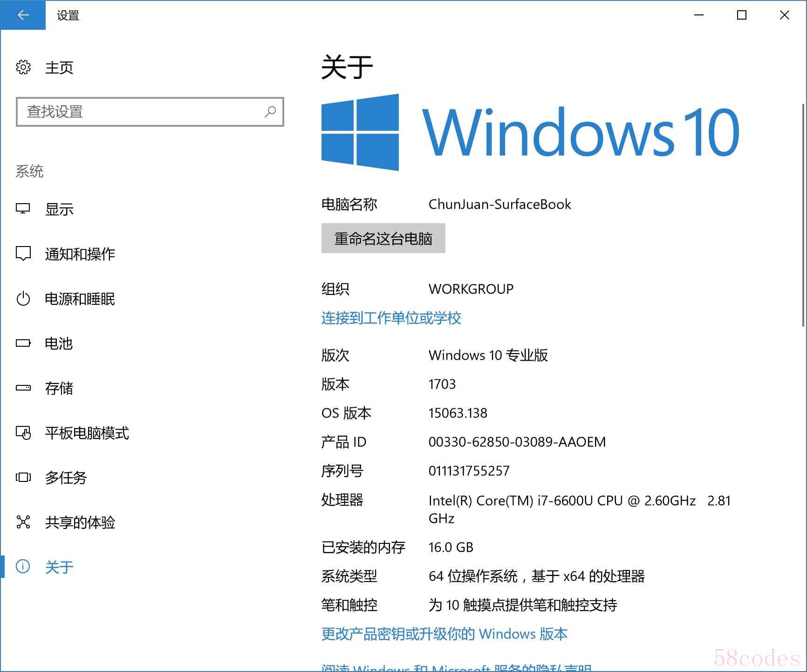Click the Display monitor icon

(x=23, y=209)
